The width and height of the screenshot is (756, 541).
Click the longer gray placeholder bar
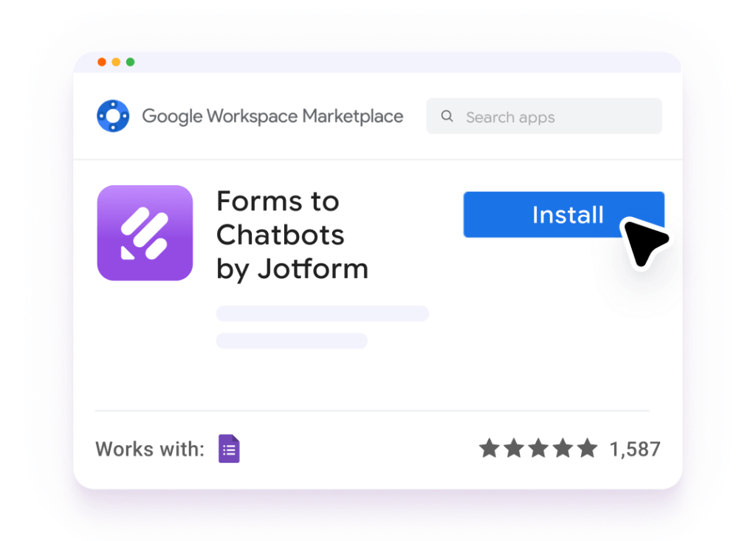[x=322, y=313]
